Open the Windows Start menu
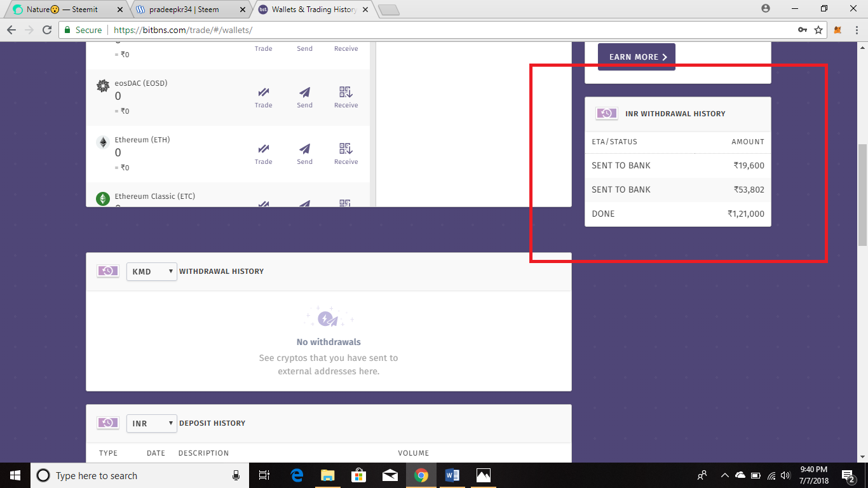Image resolution: width=868 pixels, height=488 pixels. tap(14, 475)
